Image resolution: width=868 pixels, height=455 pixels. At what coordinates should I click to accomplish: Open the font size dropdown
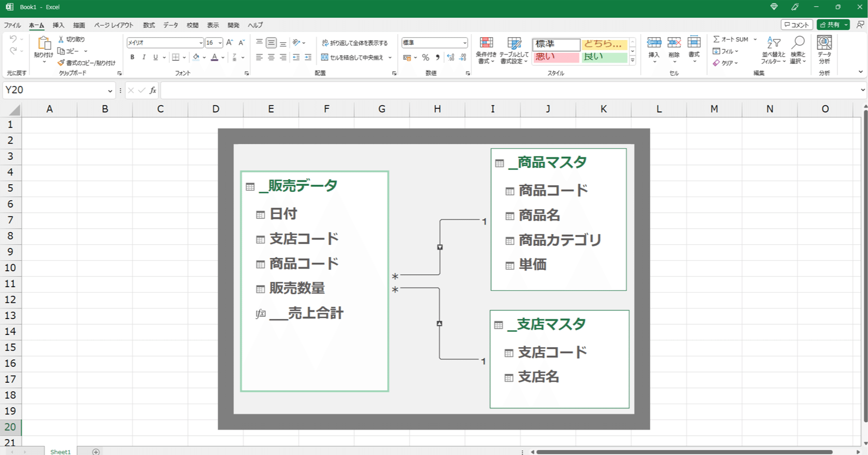(220, 43)
